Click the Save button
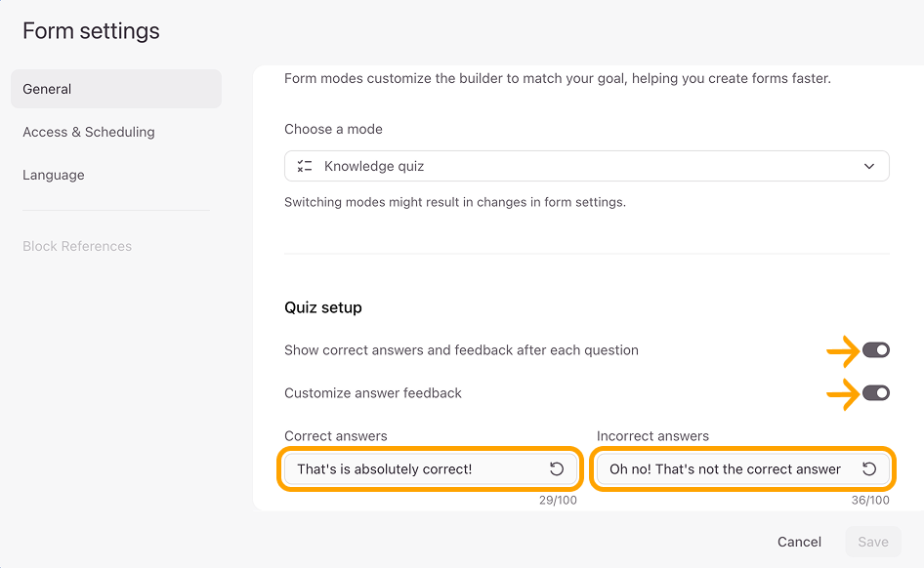Image resolution: width=924 pixels, height=568 pixels. (x=873, y=542)
